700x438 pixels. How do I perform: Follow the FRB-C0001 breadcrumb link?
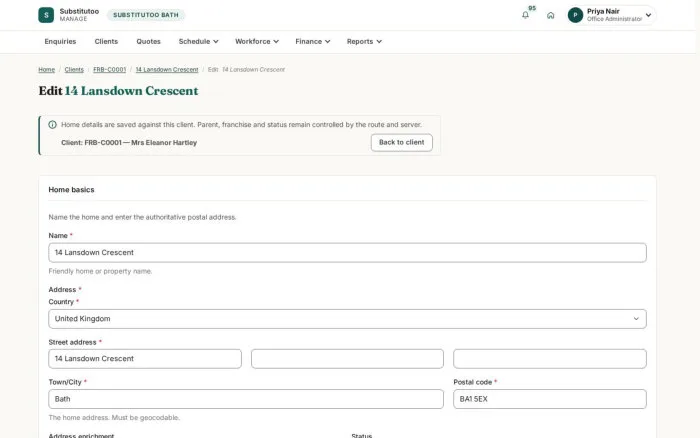(109, 70)
